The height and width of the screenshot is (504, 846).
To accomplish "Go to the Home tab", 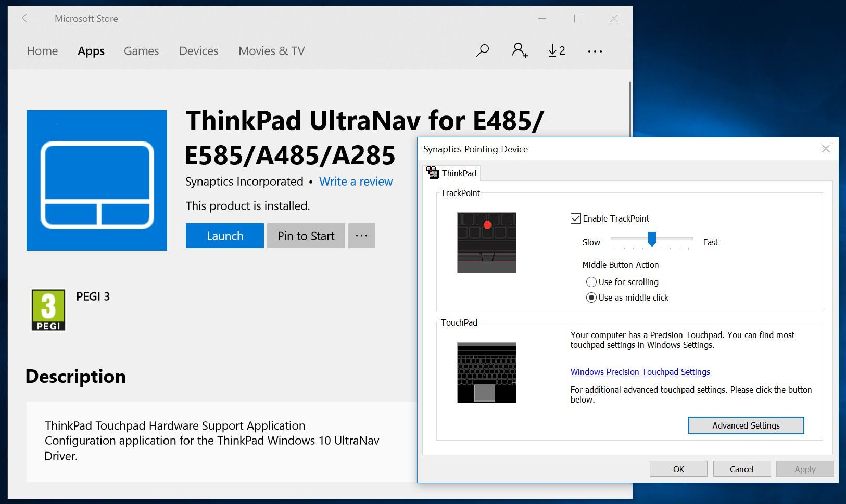I will coord(42,51).
